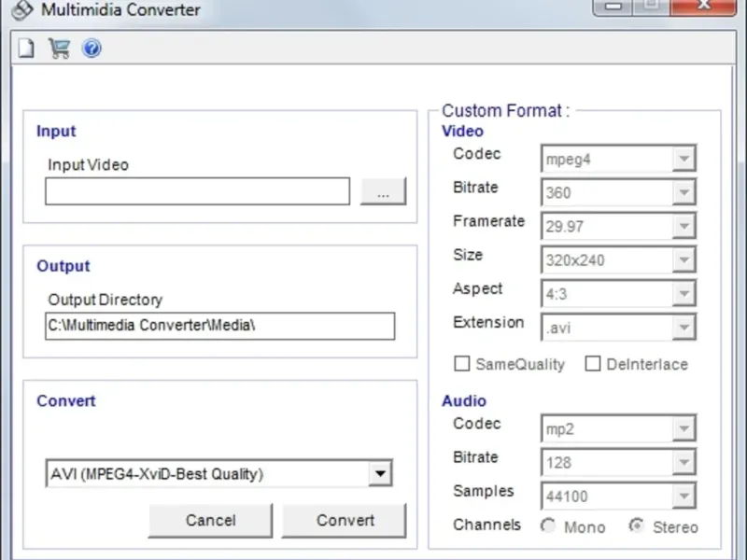Viewport: 747px width, 560px height.
Task: Open the video Size dropdown
Action: (684, 260)
